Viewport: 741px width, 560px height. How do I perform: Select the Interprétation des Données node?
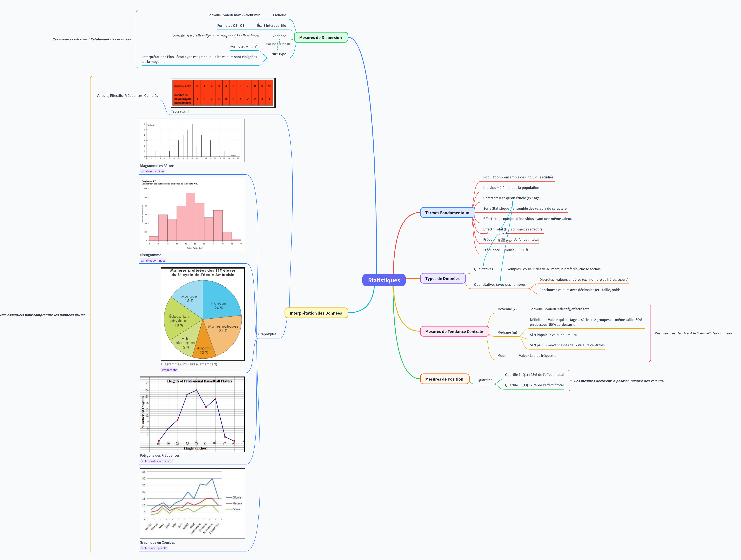coord(316,313)
